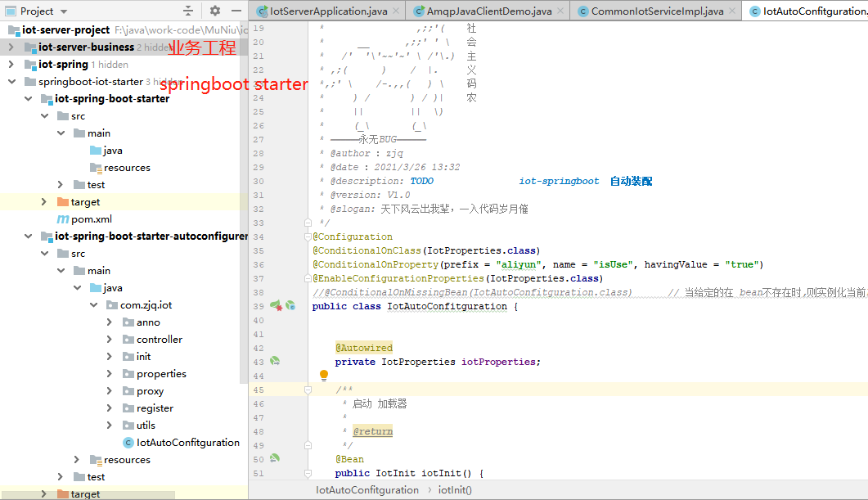The image size is (868, 500).
Task: Open the controller package folder
Action: (x=158, y=339)
